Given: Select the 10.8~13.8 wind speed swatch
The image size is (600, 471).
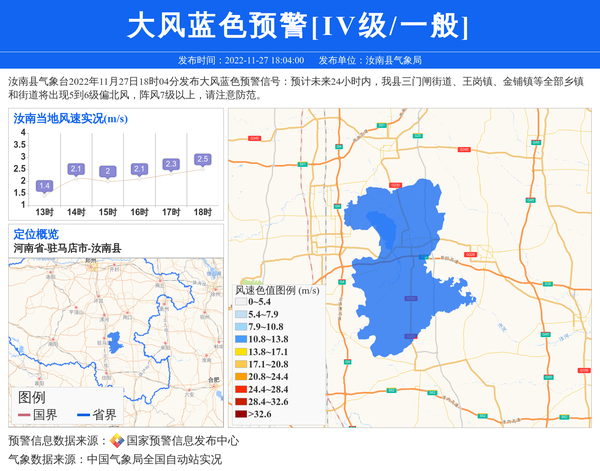Looking at the screenshot, I should [x=241, y=340].
